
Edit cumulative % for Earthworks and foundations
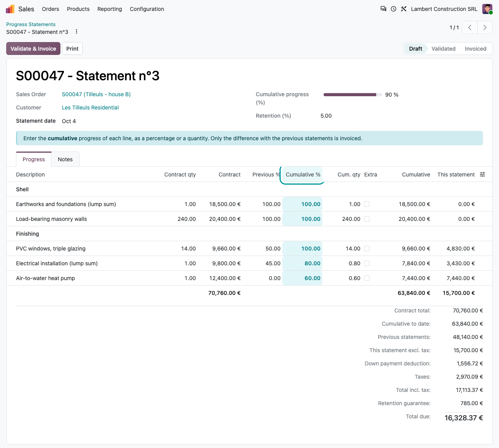click(x=302, y=204)
